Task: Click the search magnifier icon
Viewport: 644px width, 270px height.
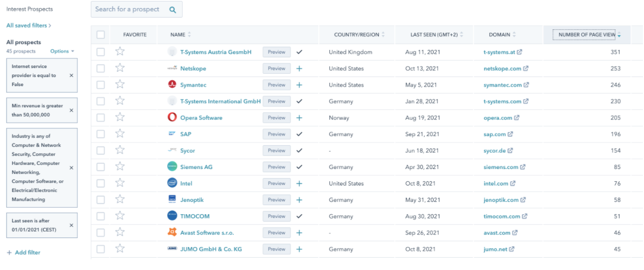Action: click(173, 10)
